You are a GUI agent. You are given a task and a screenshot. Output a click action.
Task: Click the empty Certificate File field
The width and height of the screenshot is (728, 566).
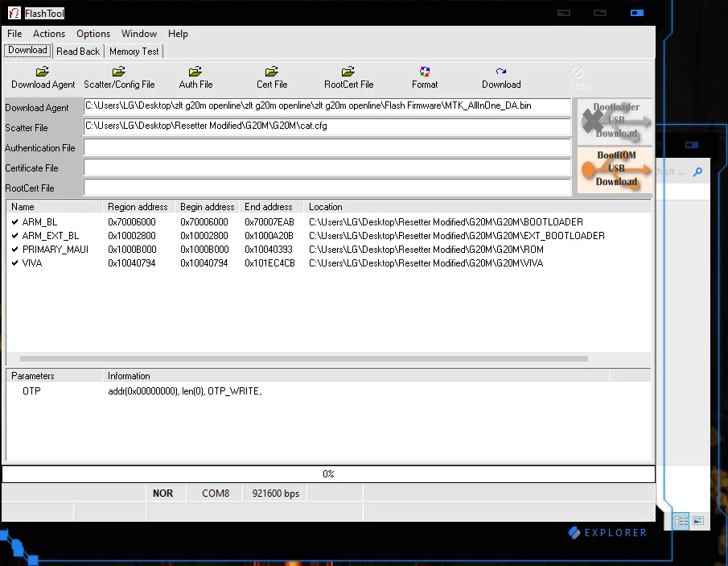[x=327, y=167]
